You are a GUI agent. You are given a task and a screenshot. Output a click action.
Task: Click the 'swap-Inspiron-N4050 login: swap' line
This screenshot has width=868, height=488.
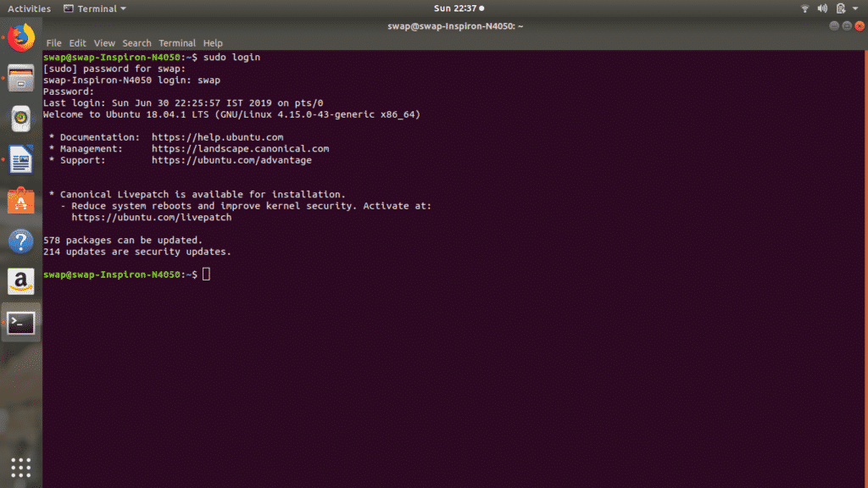tap(131, 80)
